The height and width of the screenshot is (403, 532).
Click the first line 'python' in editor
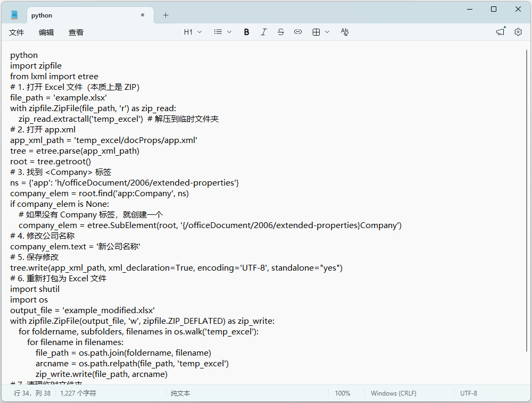click(x=24, y=55)
